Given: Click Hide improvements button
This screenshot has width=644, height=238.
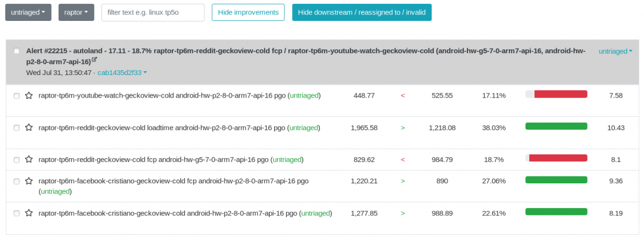Looking at the screenshot, I should click(x=248, y=12).
